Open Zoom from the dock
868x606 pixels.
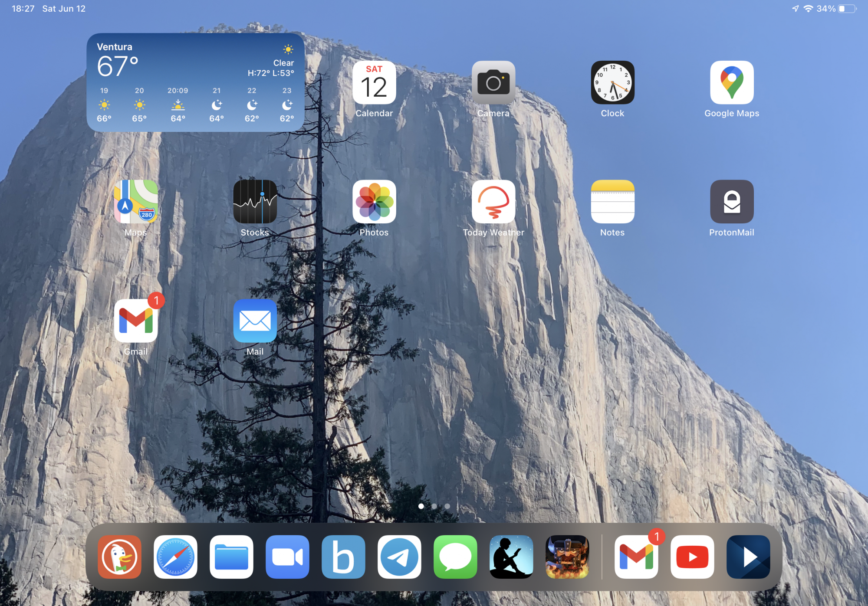287,557
